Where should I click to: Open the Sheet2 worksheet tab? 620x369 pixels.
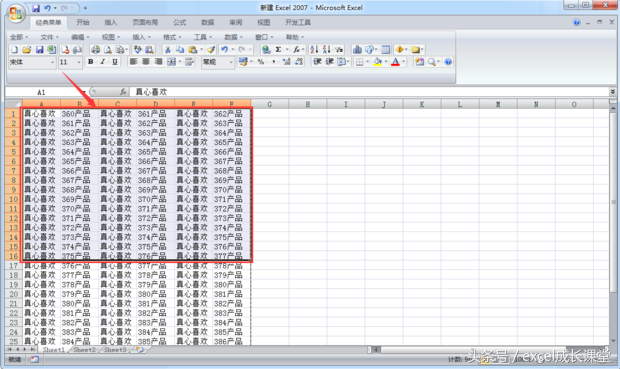coord(85,350)
